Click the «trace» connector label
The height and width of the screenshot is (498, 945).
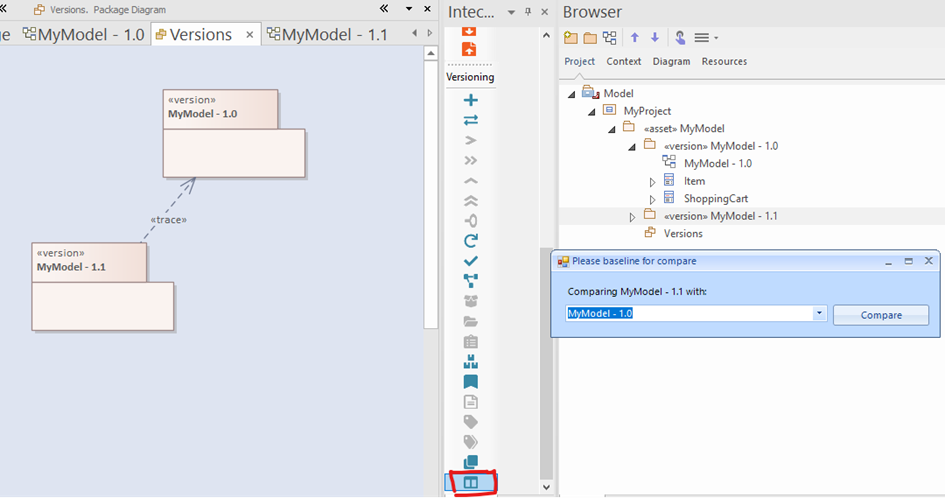click(x=169, y=220)
